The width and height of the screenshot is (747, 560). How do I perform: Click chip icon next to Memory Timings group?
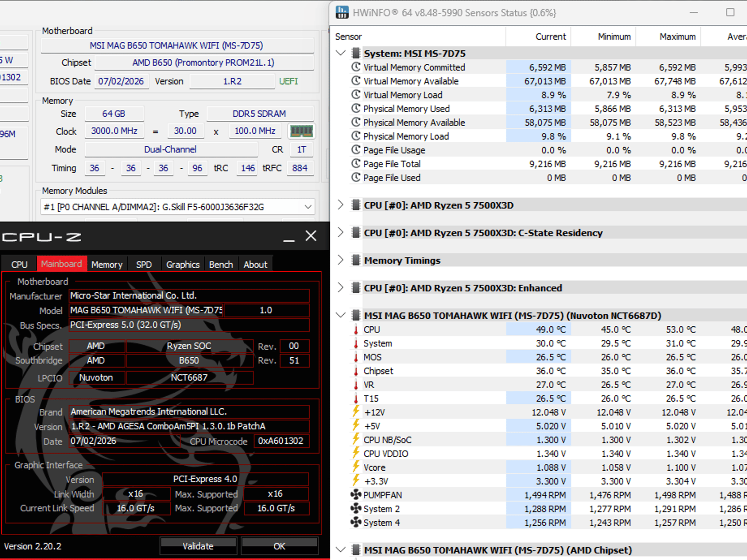tap(356, 260)
